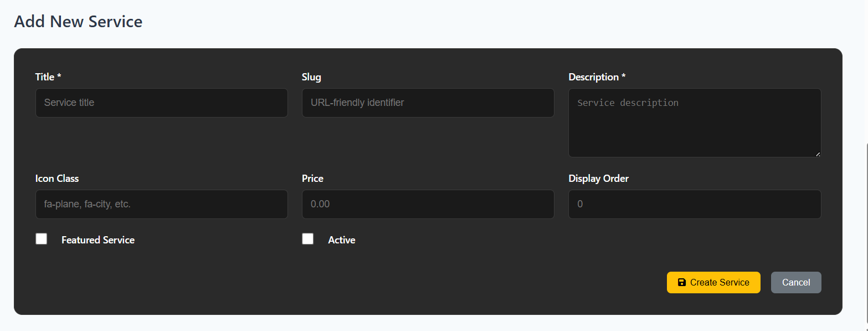
Task: Click the Title field label
Action: pyautogui.click(x=48, y=77)
